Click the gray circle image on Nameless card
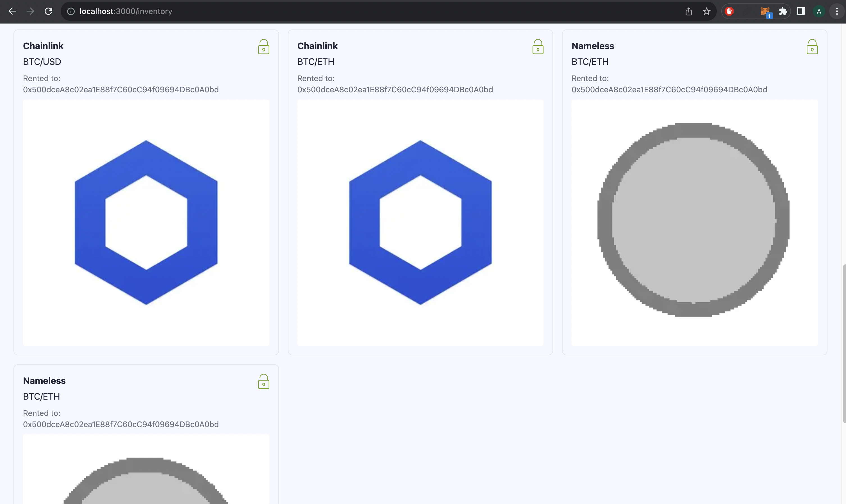Screen dimensions: 846x504 pyautogui.click(x=694, y=220)
